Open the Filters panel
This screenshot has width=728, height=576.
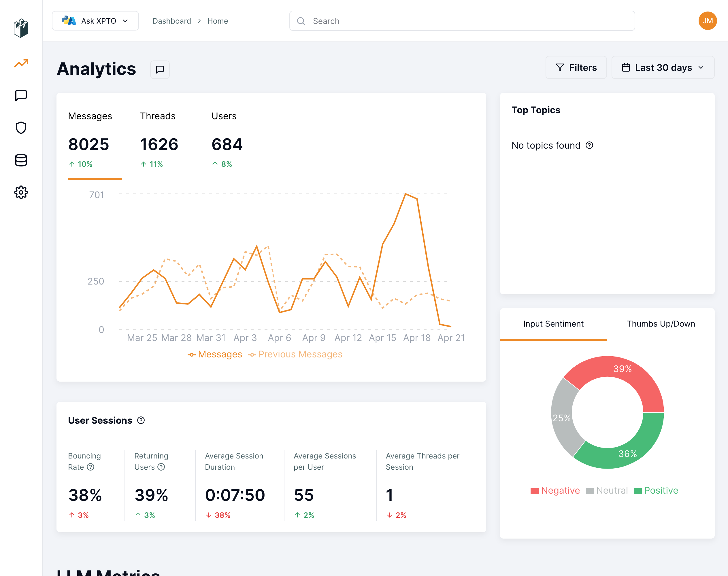(576, 67)
